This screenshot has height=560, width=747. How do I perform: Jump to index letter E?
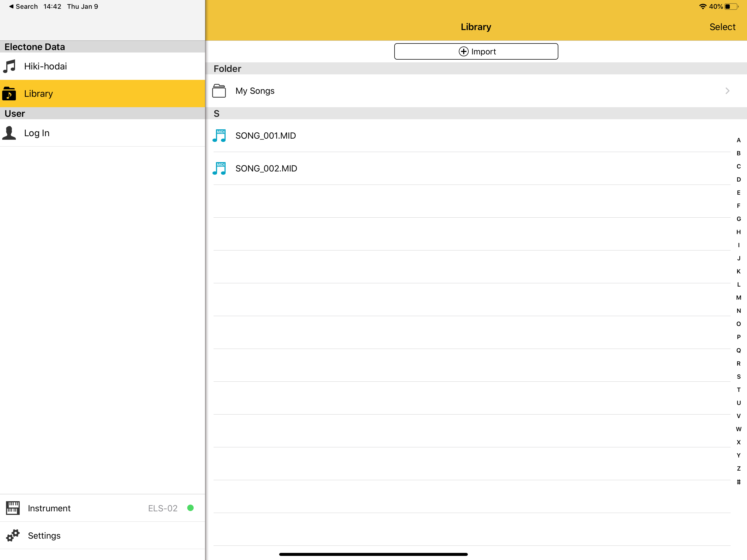[739, 192]
